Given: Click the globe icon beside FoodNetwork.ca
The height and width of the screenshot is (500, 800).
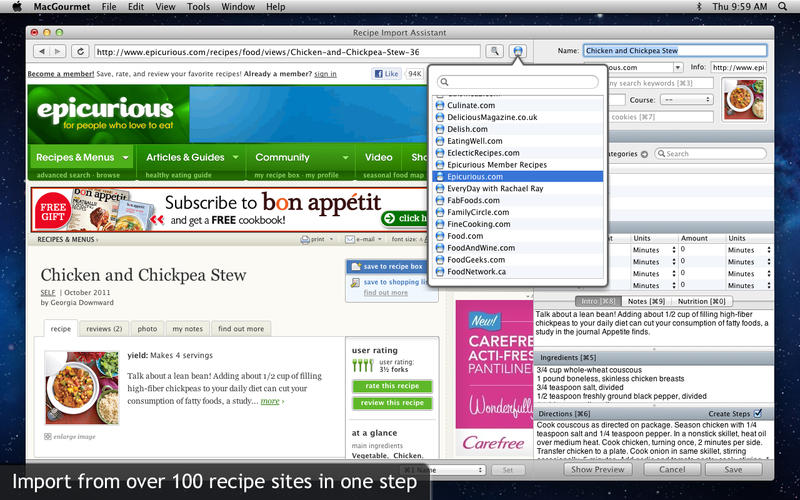Looking at the screenshot, I should pos(440,271).
